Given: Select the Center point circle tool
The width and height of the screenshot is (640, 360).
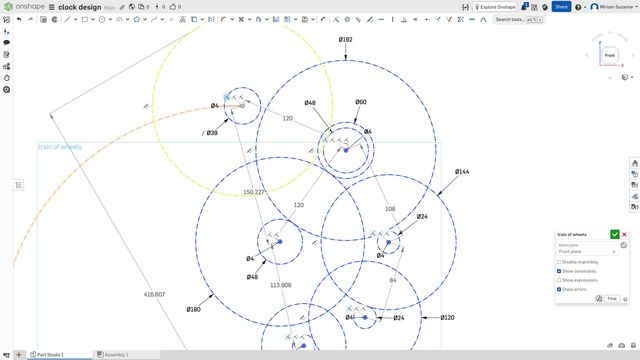Looking at the screenshot, I should [x=102, y=19].
